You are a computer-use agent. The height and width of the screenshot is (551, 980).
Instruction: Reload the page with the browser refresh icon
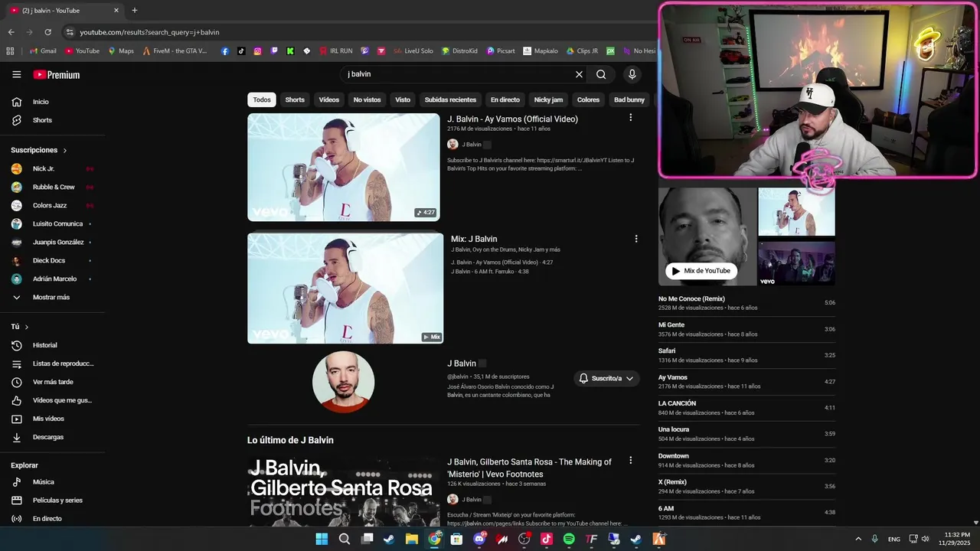(x=47, y=32)
